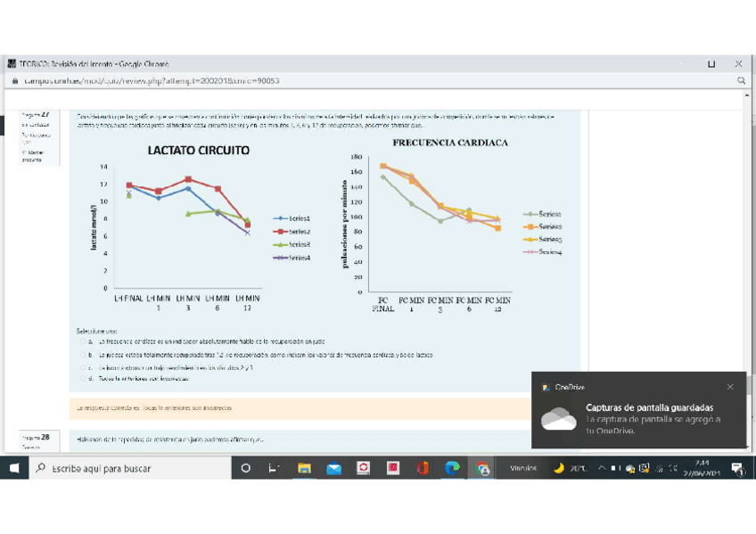Expand the hidden system tray icons chevron

[x=602, y=468]
